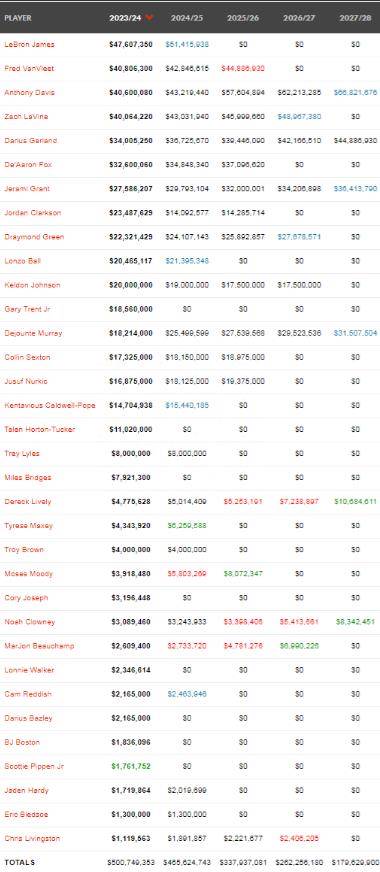Open LeBron James player page
The width and height of the screenshot is (380, 872).
click(x=29, y=44)
